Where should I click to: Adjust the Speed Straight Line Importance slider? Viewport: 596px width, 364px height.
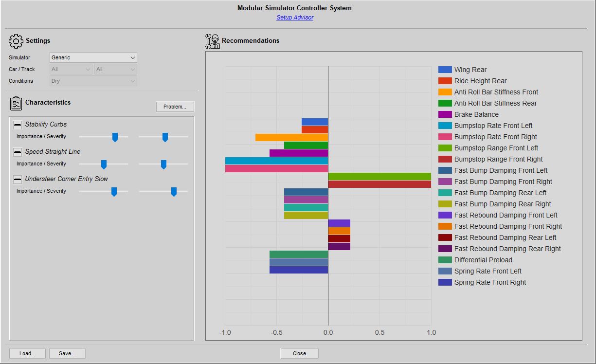[104, 164]
